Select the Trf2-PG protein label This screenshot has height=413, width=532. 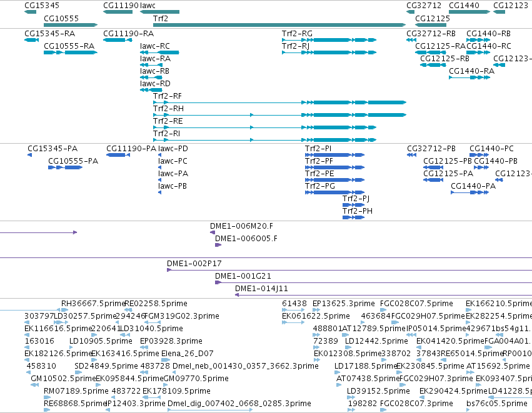[320, 186]
